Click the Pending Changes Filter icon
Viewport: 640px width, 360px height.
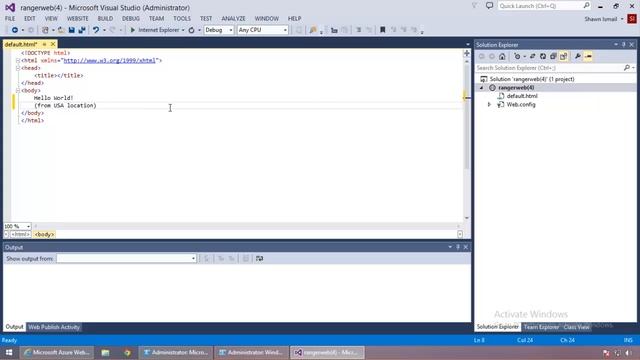[x=517, y=56]
